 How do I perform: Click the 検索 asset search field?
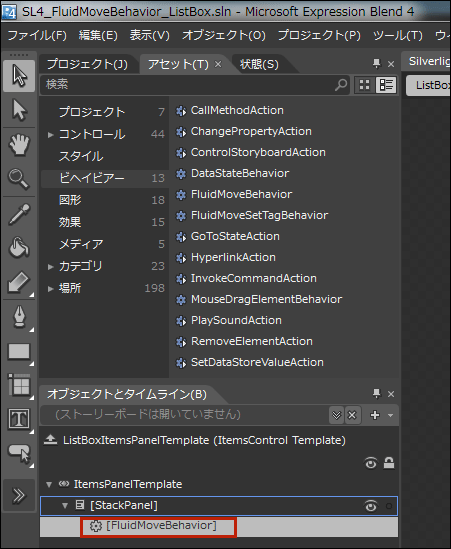[189, 84]
